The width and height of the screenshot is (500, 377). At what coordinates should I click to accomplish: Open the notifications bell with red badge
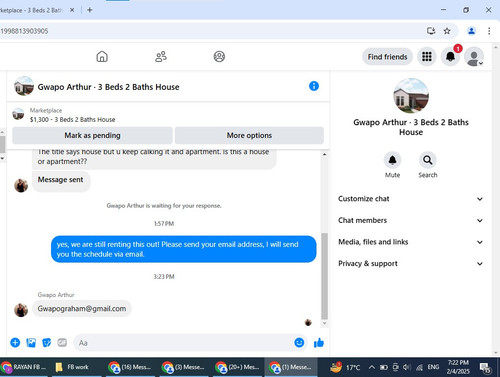coord(450,57)
